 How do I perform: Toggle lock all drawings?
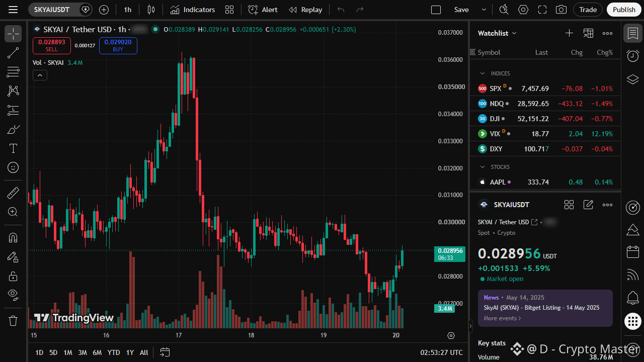(x=13, y=276)
